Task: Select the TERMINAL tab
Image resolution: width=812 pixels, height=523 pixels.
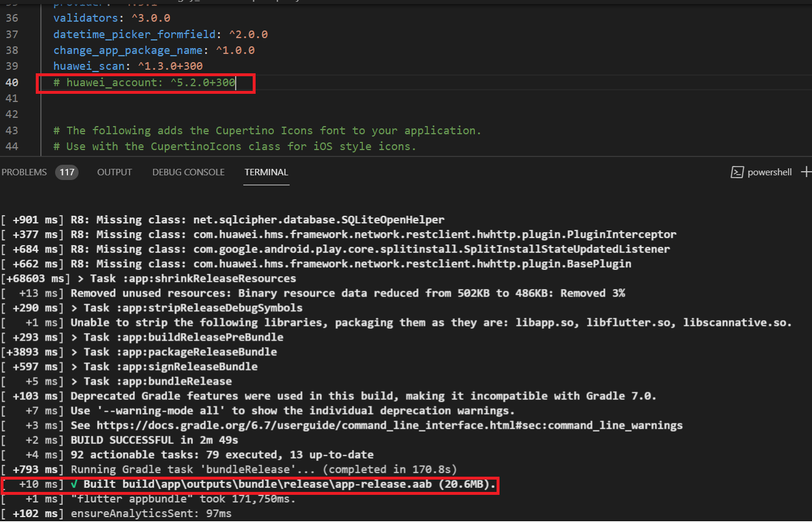Action: [x=266, y=172]
